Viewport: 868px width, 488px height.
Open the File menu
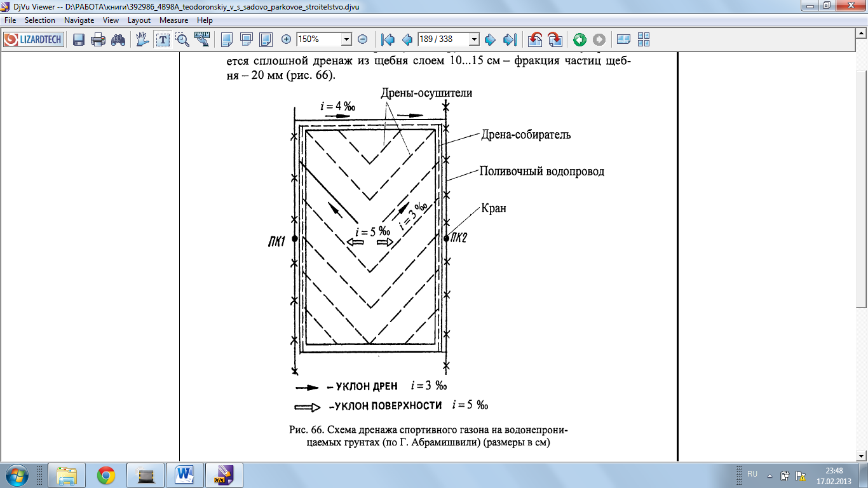pos(10,20)
